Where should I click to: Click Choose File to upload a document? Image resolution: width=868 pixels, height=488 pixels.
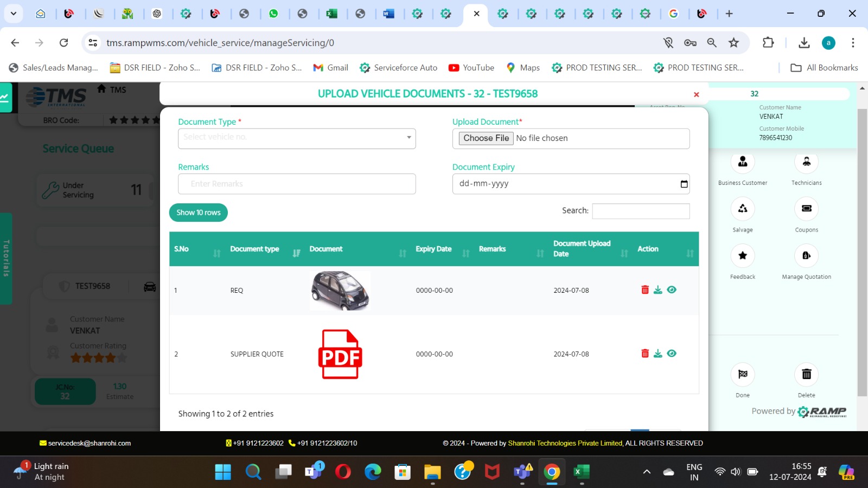485,138
